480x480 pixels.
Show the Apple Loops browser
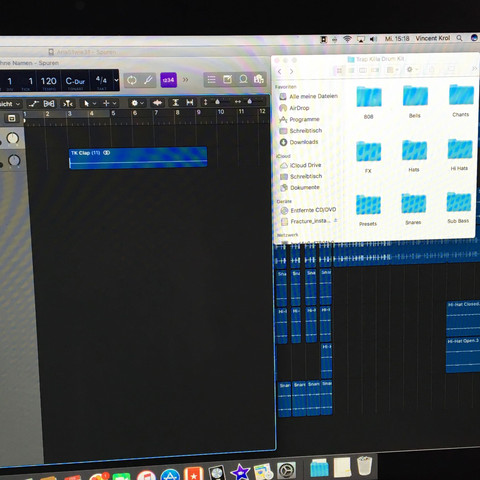click(243, 79)
